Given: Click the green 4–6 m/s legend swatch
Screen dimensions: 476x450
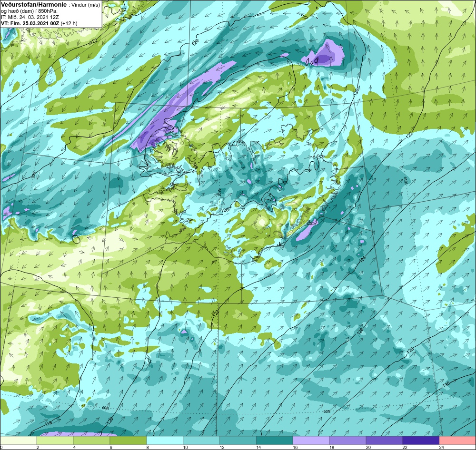Looking at the screenshot, I should [91, 440].
